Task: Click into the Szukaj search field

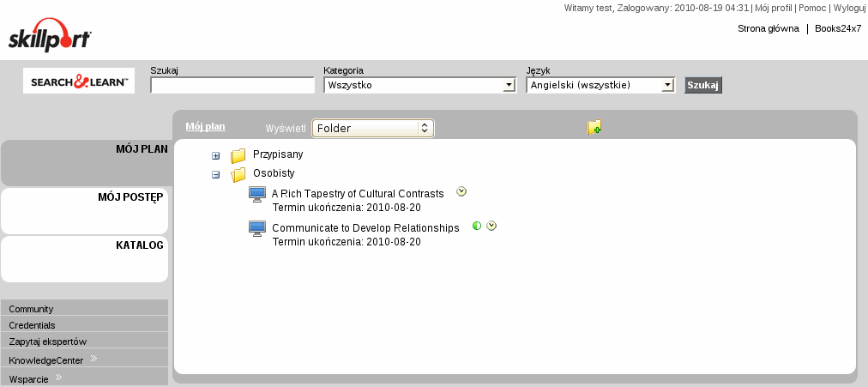Action: [232, 86]
